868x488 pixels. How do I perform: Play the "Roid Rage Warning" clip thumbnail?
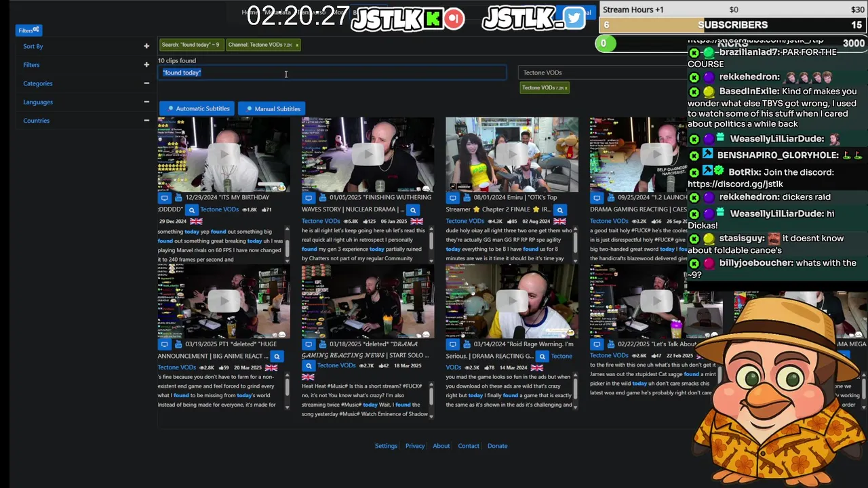(512, 301)
